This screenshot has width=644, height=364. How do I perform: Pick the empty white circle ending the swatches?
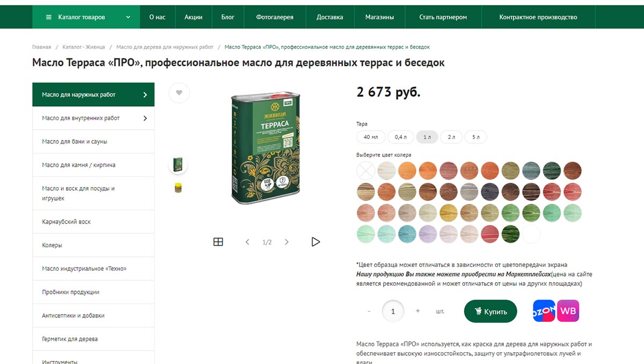point(531,234)
